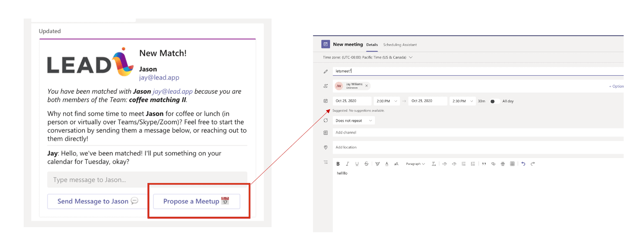Image resolution: width=644 pixels, height=250 pixels.
Task: Undo the last edit
Action: pyautogui.click(x=523, y=164)
